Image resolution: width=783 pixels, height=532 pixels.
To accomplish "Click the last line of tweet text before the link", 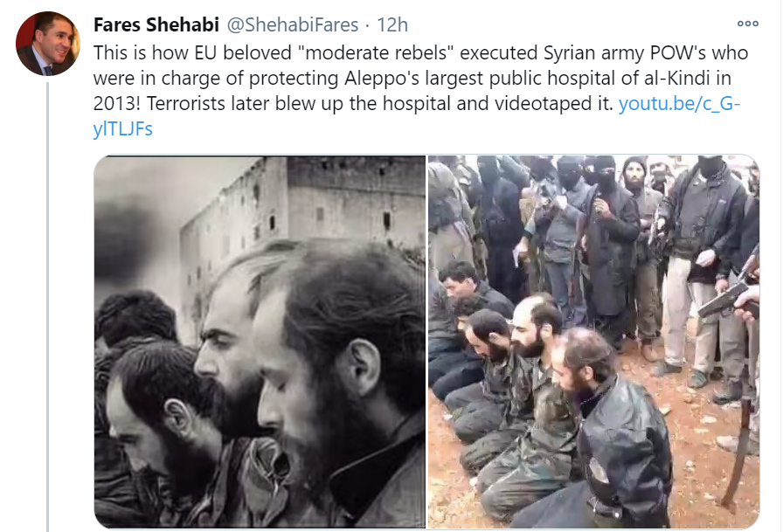I will point(352,104).
